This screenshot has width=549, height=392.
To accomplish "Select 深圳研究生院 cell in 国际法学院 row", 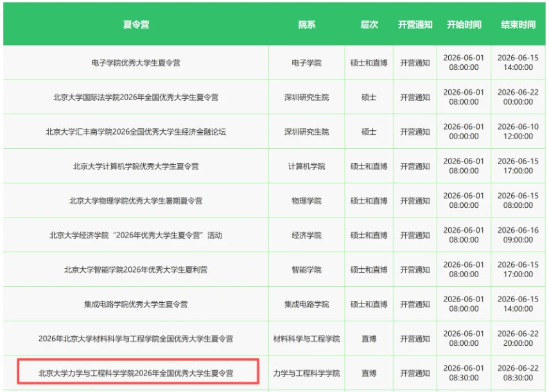I will tap(307, 98).
